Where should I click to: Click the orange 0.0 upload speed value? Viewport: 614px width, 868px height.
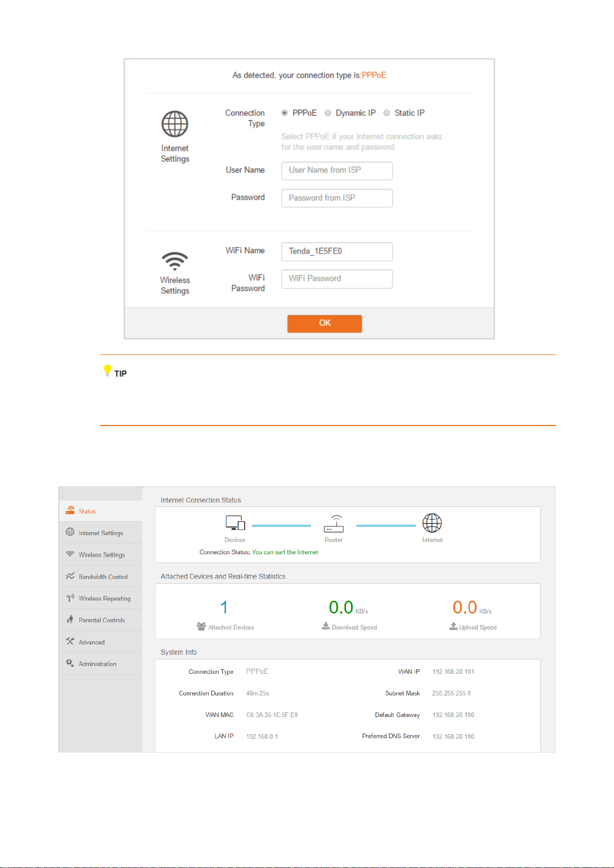click(x=465, y=607)
